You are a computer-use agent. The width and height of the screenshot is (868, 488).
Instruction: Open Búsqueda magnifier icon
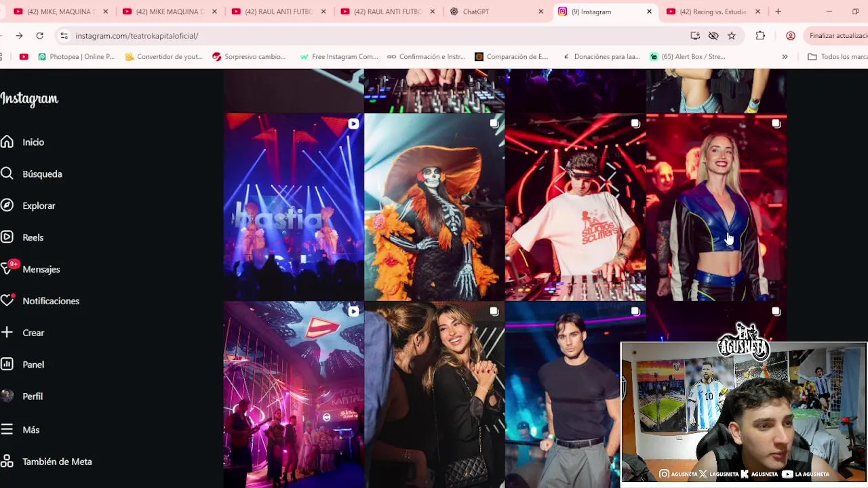coord(7,174)
